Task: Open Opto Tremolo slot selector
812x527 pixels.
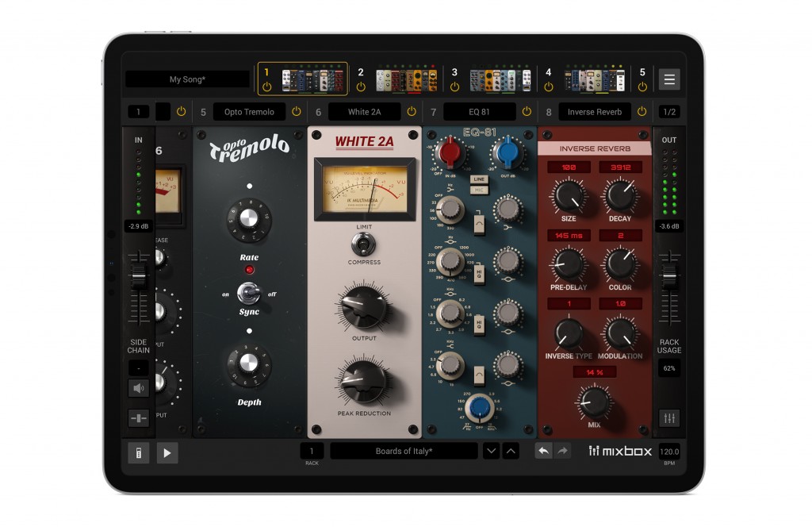Action: click(x=249, y=111)
